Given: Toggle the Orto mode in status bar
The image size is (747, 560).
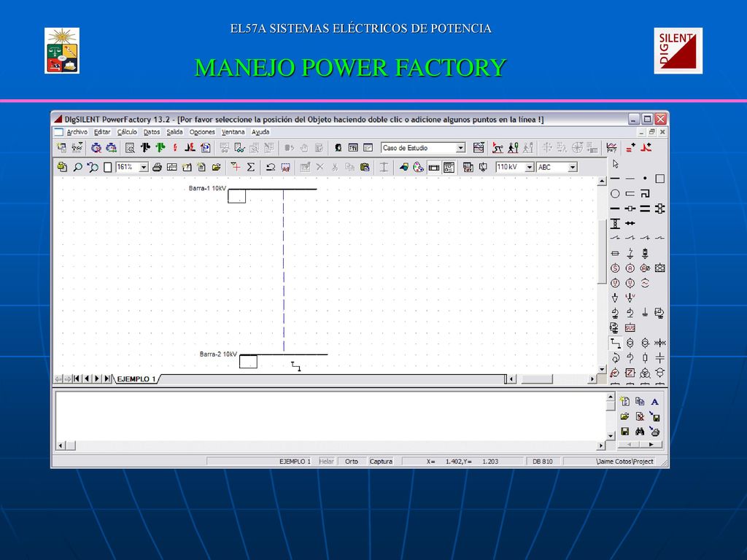Looking at the screenshot, I should tap(352, 462).
